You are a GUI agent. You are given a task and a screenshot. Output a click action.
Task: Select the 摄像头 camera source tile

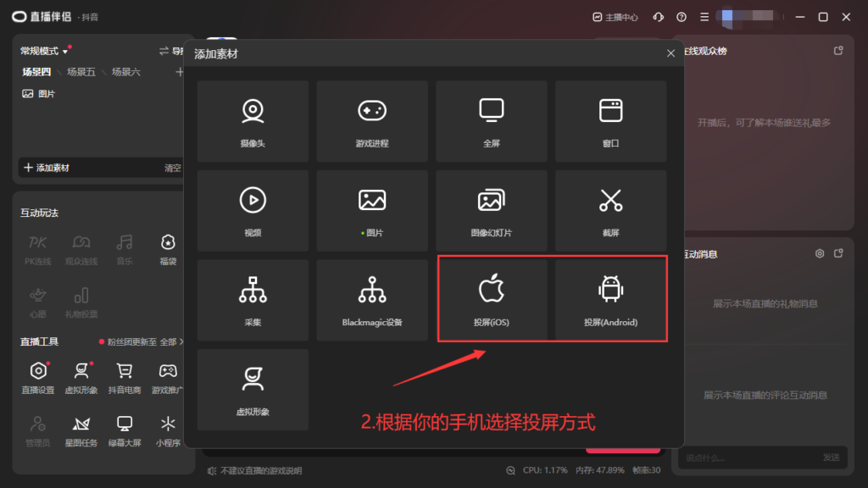point(253,121)
